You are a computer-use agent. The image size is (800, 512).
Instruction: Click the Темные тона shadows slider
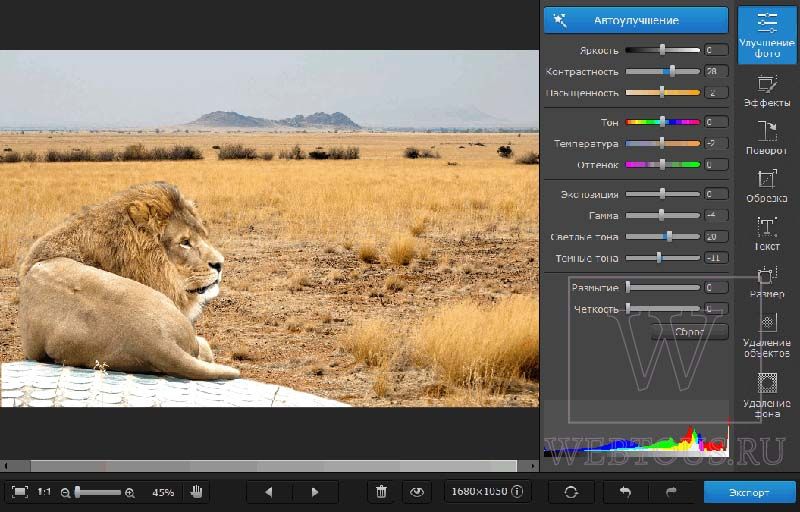[663, 258]
